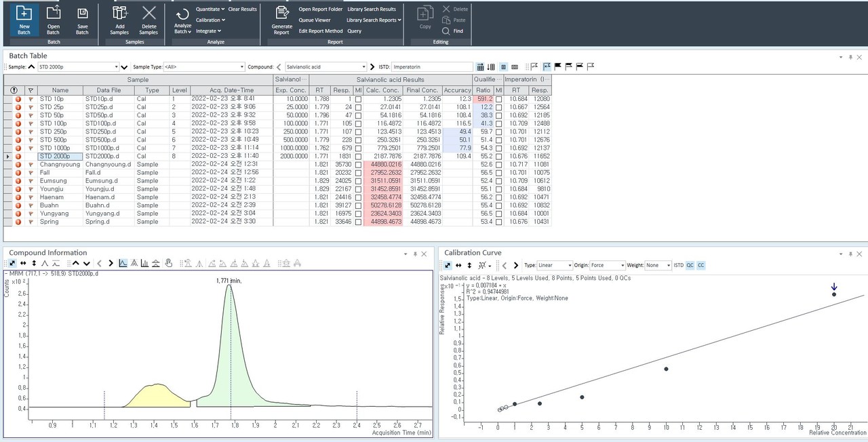Viewport: 868px width, 442px height.
Task: Click the Delete Samples icon
Action: (149, 14)
